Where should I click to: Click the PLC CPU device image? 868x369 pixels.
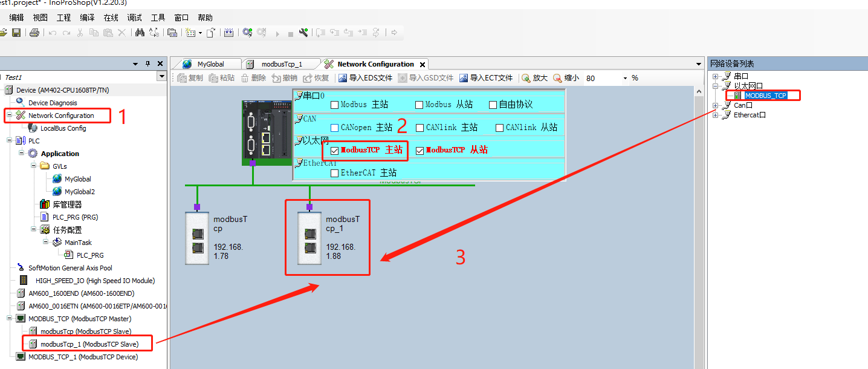[x=266, y=132]
